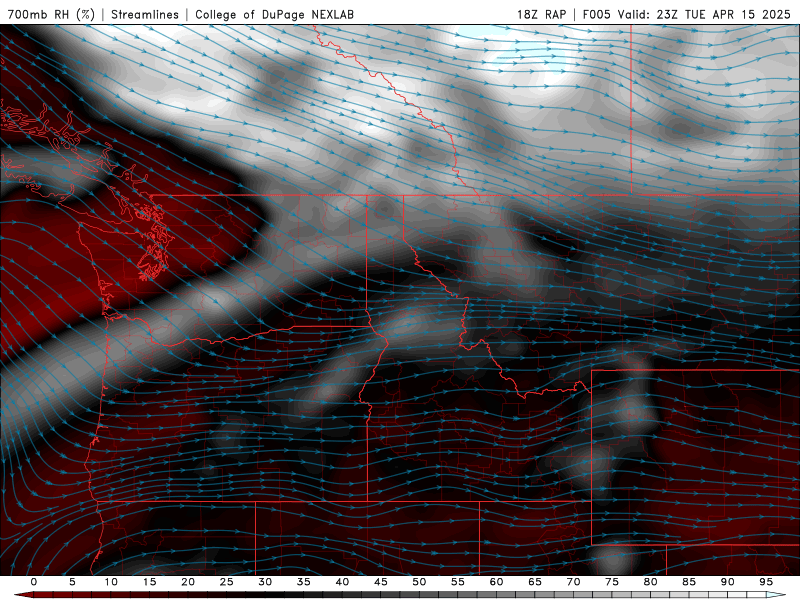Click the "5" label on the RH scale

72,582
